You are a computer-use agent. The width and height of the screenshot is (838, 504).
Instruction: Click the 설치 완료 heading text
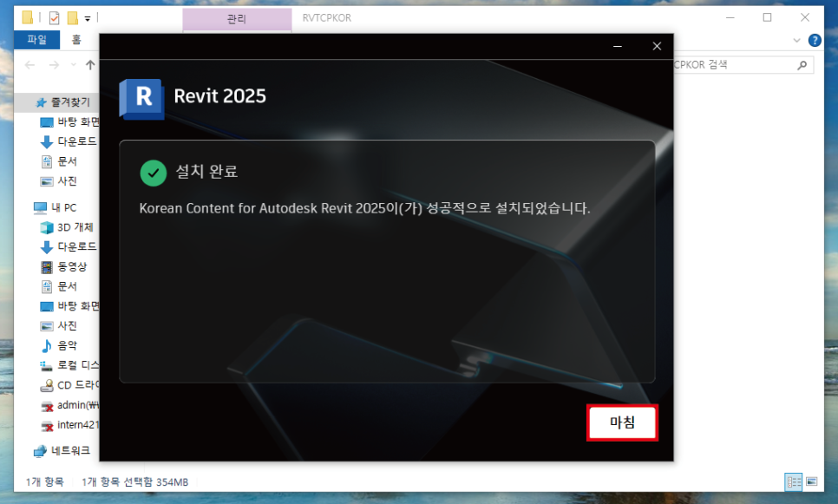click(x=206, y=172)
